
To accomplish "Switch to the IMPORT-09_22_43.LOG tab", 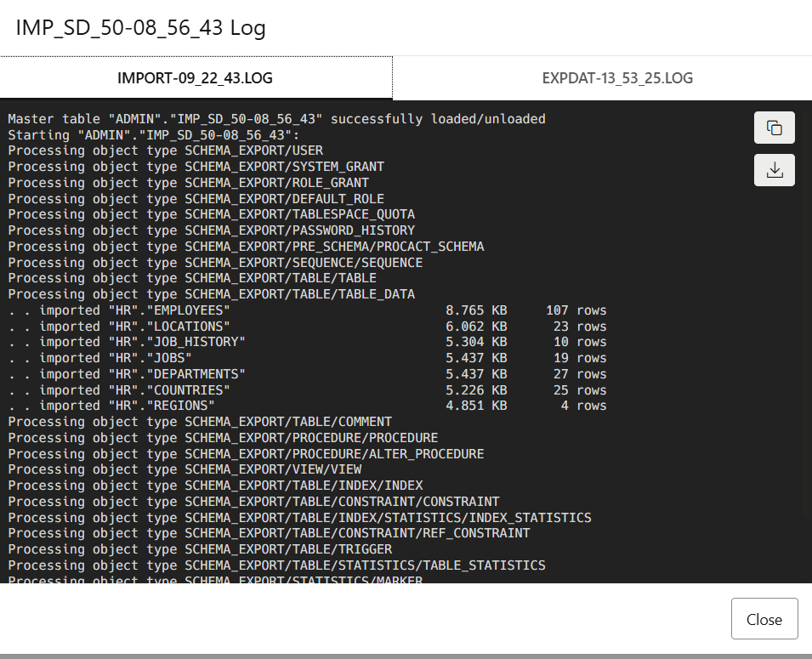I will tap(196, 77).
